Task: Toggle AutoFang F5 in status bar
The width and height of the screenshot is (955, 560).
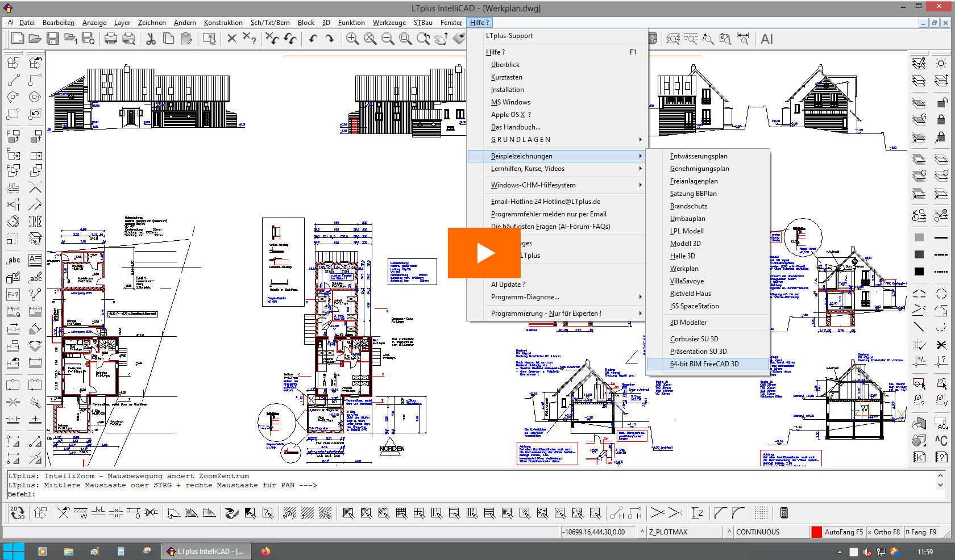Action: [844, 532]
